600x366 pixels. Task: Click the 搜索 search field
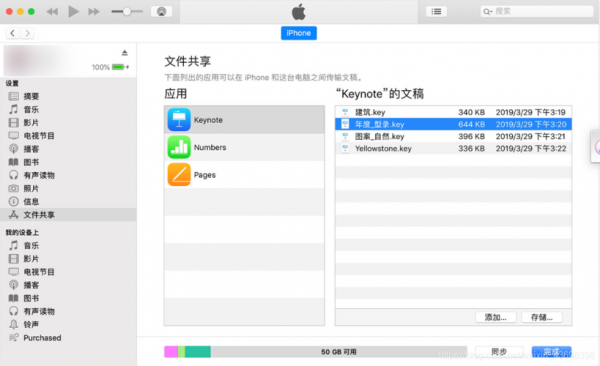tap(537, 11)
